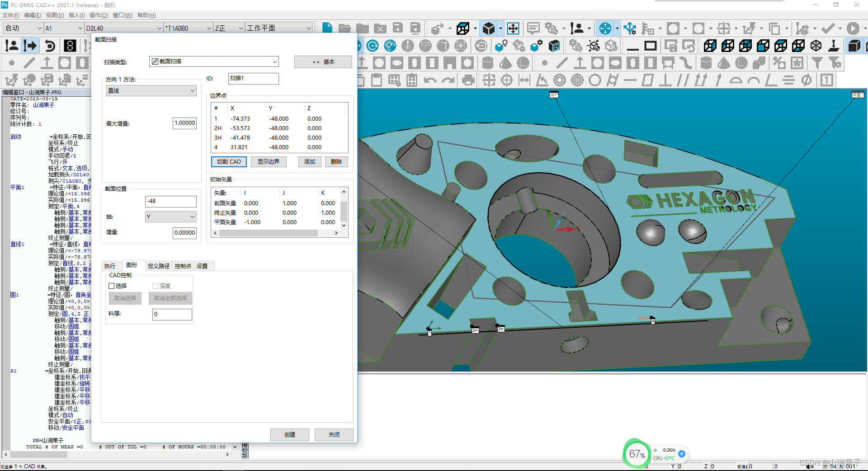The image size is (868, 471).
Task: Open the parallelism dimension icon
Action: click(683, 80)
